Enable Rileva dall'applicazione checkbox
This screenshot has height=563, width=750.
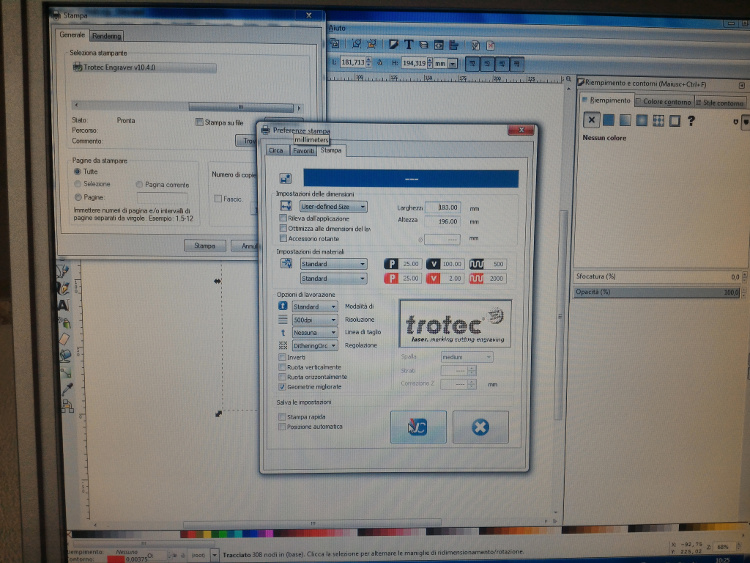pyautogui.click(x=283, y=218)
